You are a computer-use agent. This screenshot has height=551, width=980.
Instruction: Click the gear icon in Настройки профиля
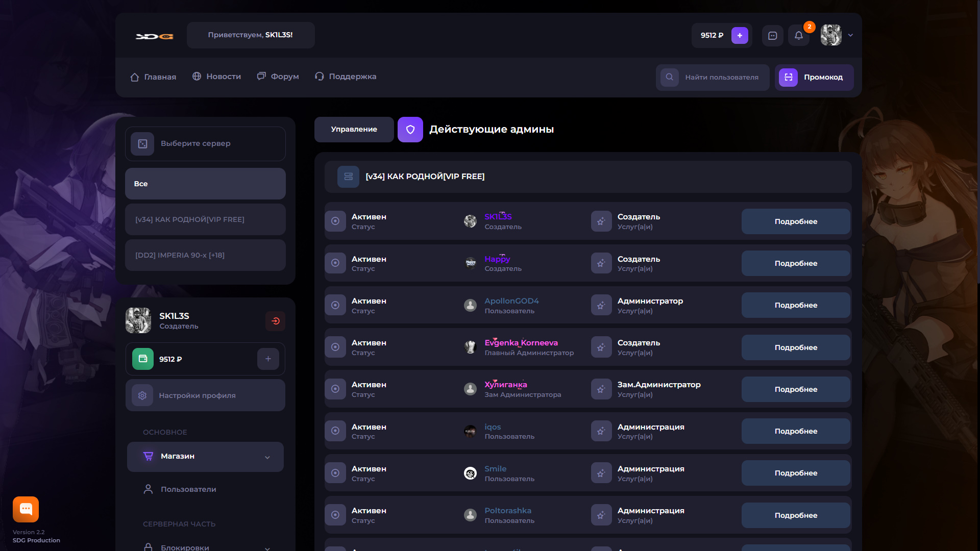(142, 395)
